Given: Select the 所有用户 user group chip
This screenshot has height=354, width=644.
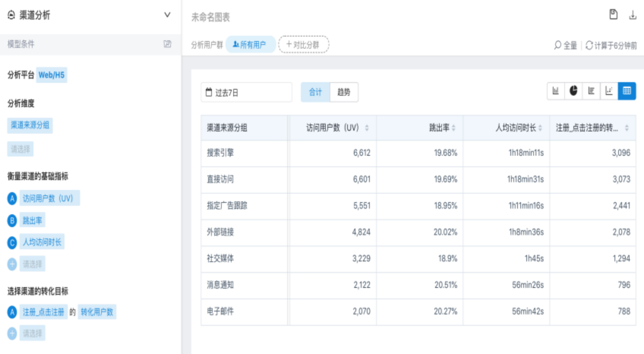Looking at the screenshot, I should coord(251,44).
